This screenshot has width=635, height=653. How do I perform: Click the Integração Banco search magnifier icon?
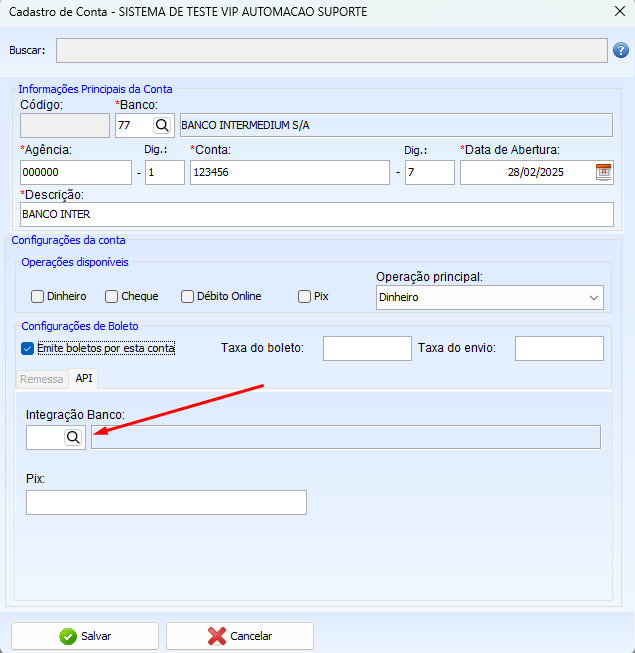click(74, 438)
